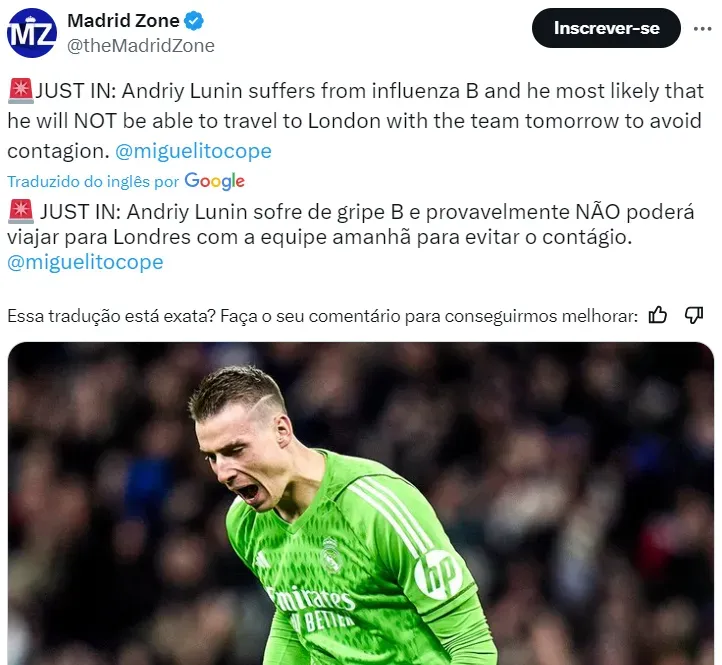This screenshot has height=665, width=722.
Task: Open the Lunin goalkeeper photo
Action: tap(361, 503)
